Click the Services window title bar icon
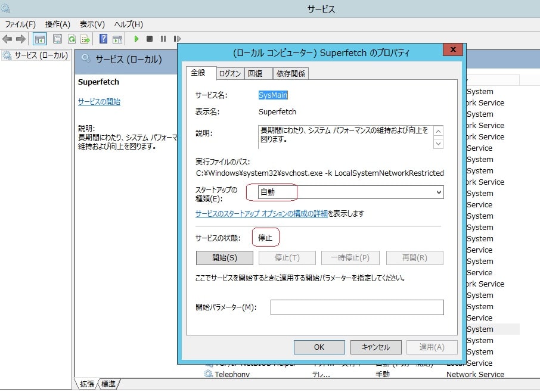The width and height of the screenshot is (540, 392). [5, 8]
